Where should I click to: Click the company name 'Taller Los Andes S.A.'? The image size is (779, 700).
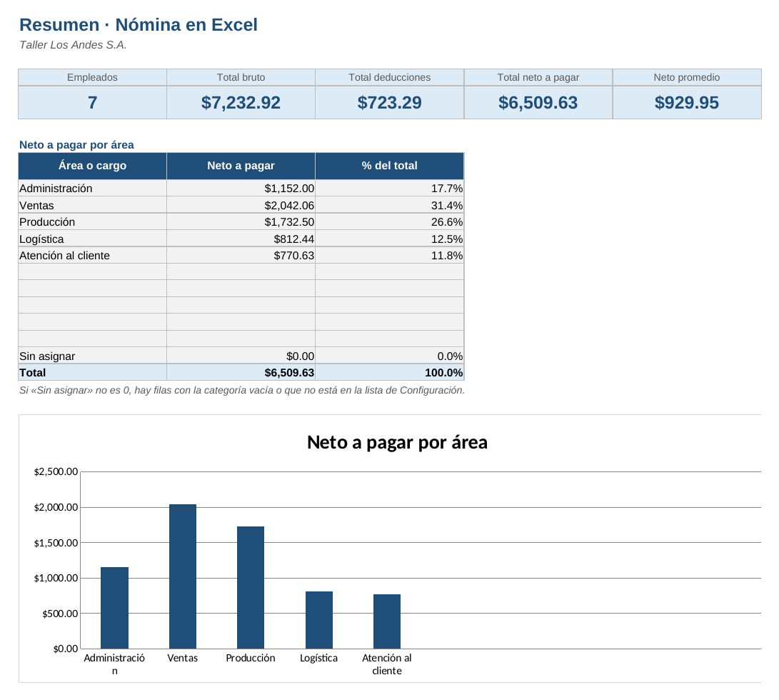pyautogui.click(x=73, y=45)
